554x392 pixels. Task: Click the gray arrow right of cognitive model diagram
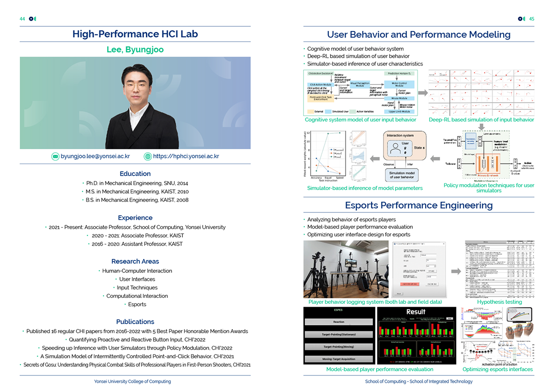click(x=422, y=93)
